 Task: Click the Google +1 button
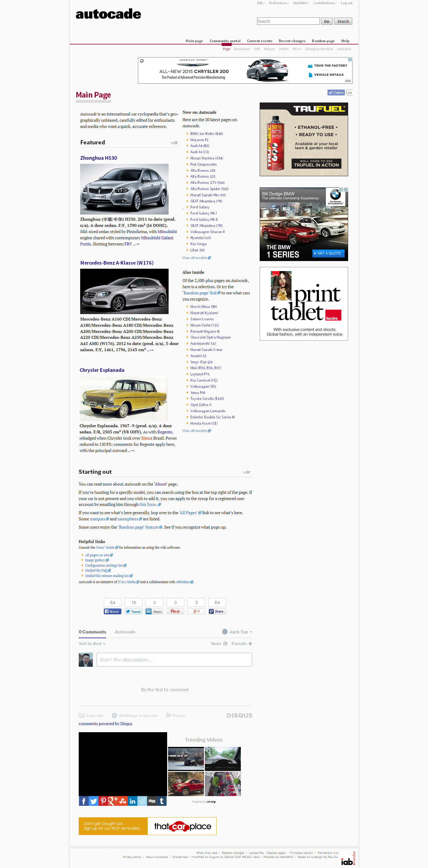pos(196,611)
